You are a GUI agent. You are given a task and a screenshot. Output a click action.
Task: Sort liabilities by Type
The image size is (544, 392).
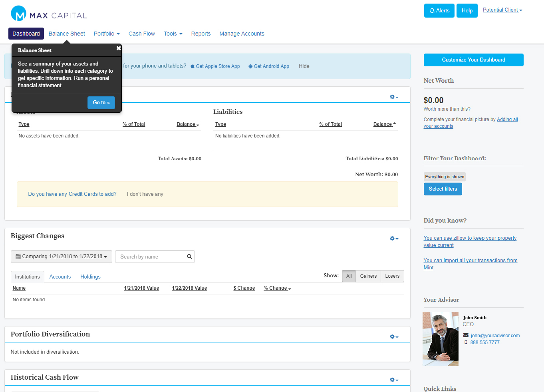coord(220,124)
